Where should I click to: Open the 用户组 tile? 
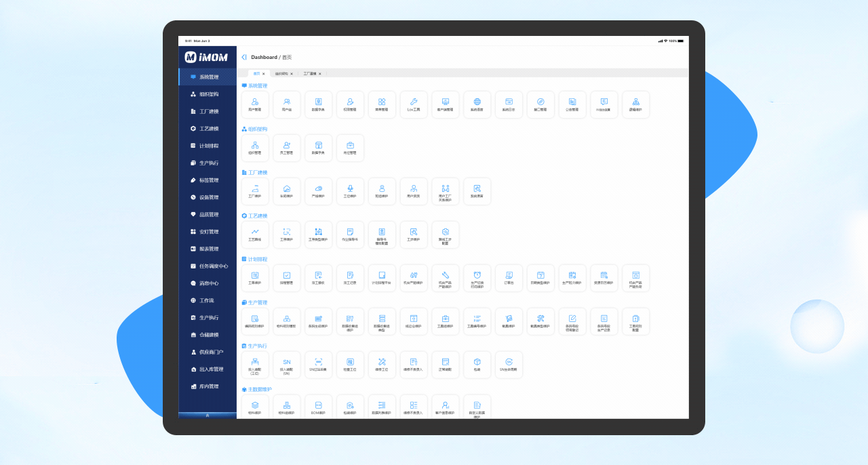click(287, 104)
